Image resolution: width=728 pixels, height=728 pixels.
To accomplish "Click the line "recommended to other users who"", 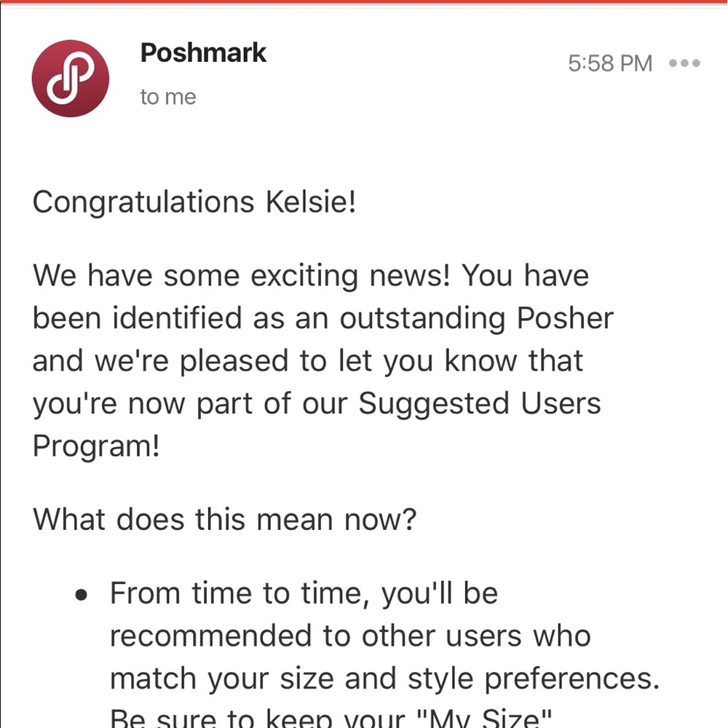I will [350, 636].
